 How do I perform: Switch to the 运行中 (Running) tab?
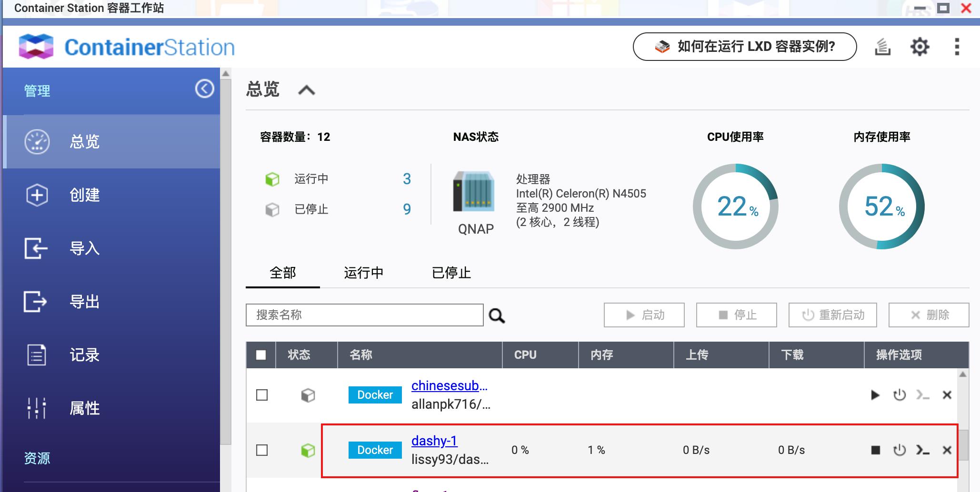[x=363, y=273]
